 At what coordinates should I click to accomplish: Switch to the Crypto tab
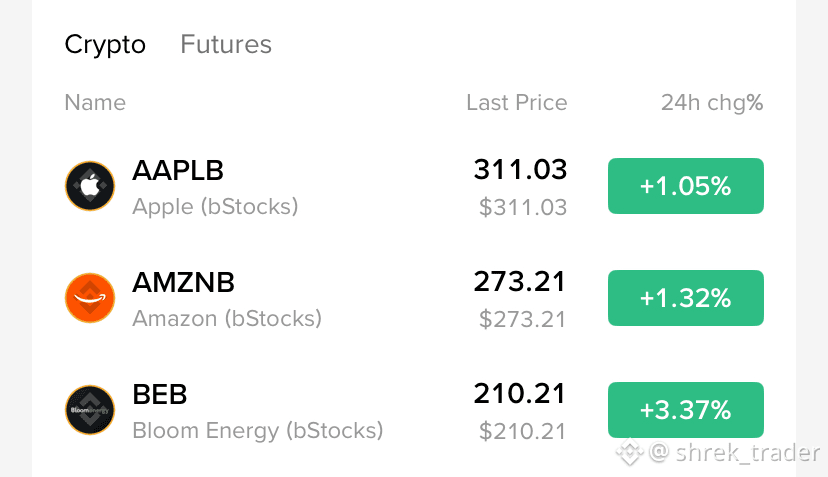pyautogui.click(x=105, y=44)
